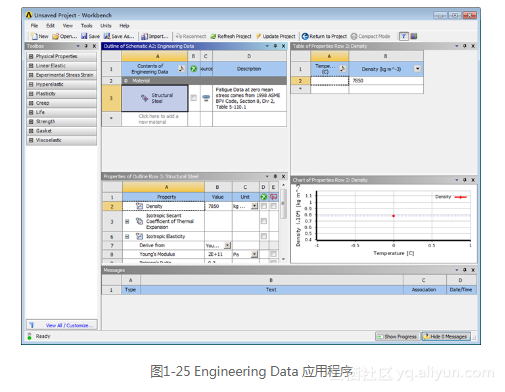Click the Engineering Data Sources books icon

click(414, 36)
